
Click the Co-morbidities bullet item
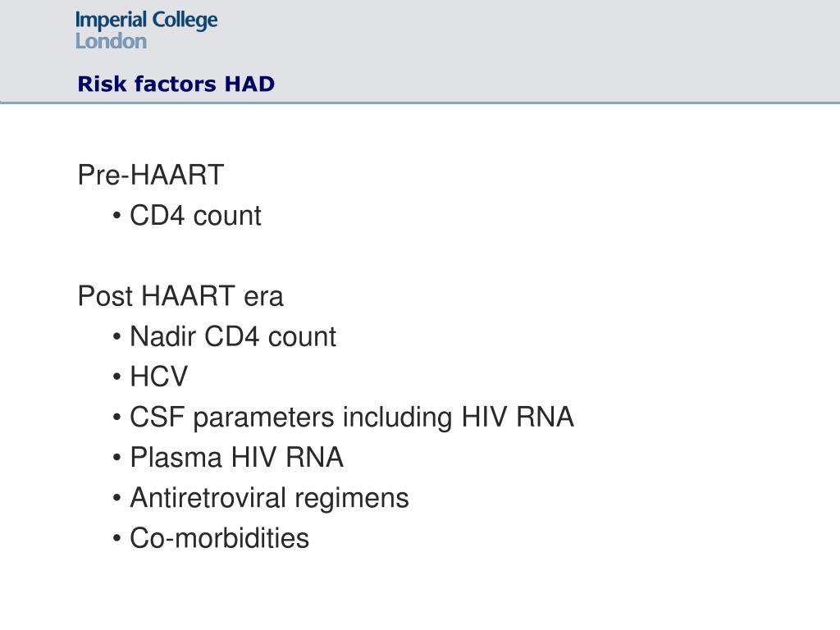click(x=220, y=538)
